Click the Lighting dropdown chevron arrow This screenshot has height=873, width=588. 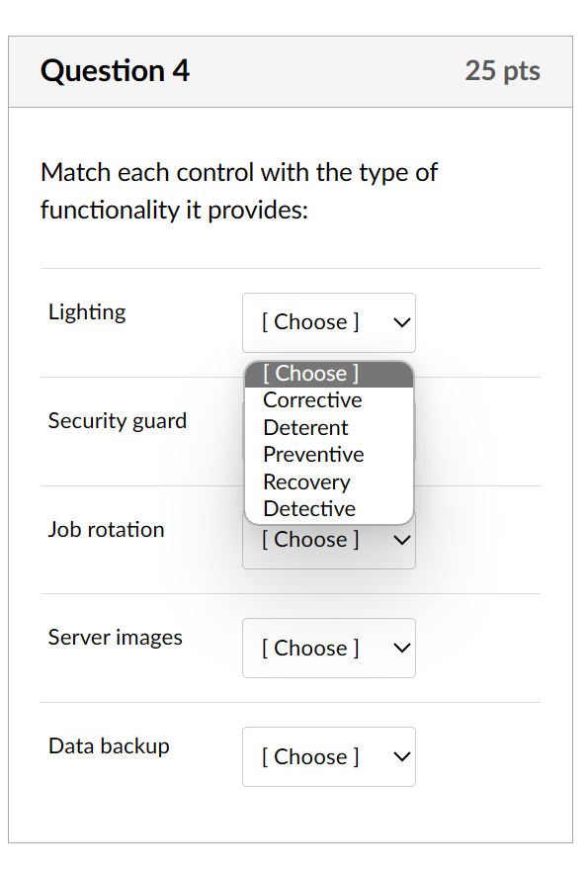[x=399, y=322]
